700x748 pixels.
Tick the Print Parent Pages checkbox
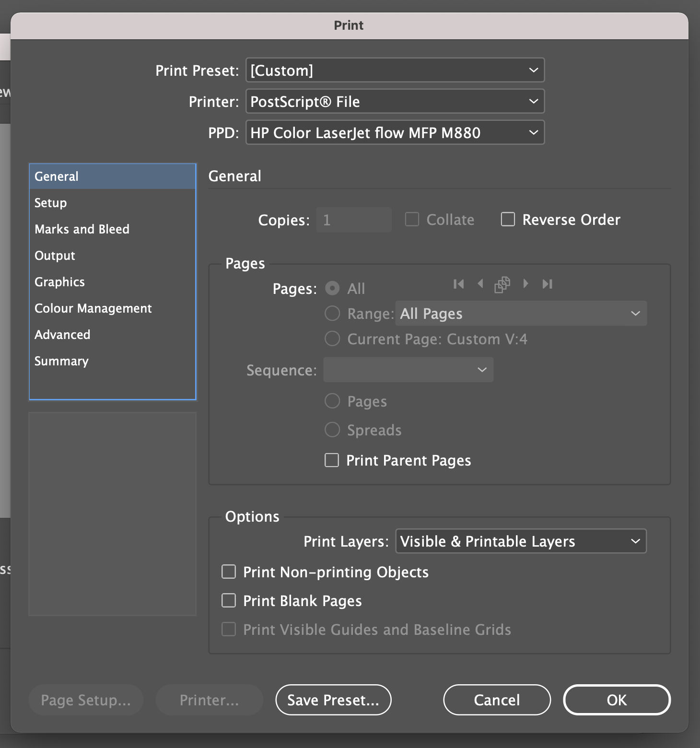click(332, 460)
